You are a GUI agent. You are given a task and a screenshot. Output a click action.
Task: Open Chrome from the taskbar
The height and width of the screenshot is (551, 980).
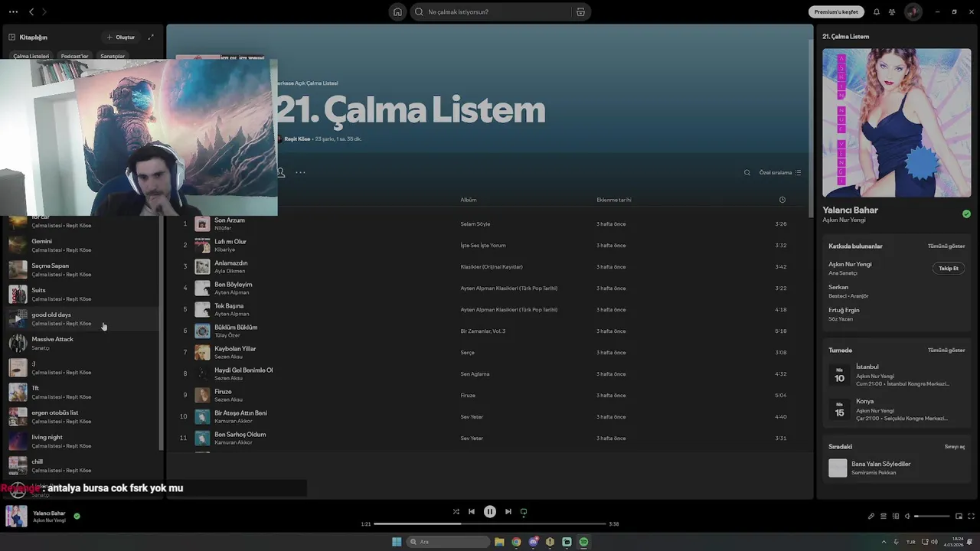click(x=516, y=542)
